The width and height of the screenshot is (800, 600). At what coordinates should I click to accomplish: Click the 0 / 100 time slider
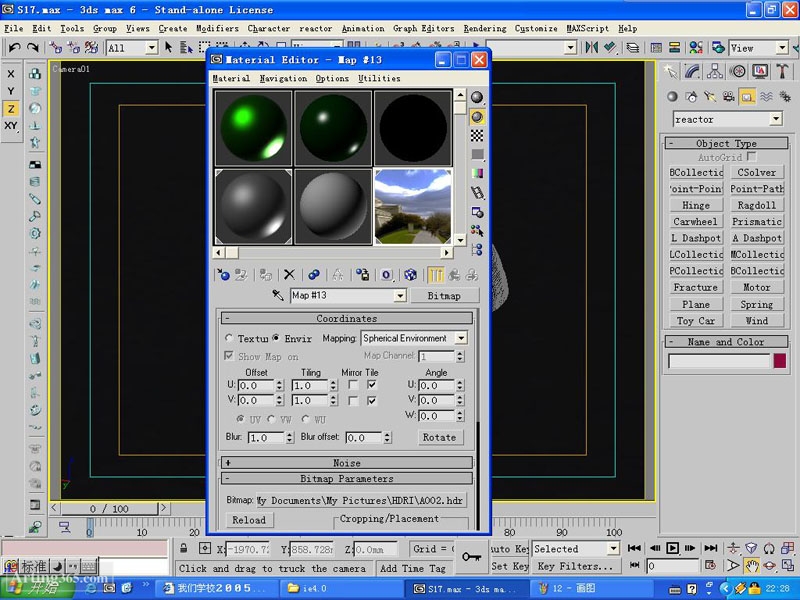pos(109,508)
